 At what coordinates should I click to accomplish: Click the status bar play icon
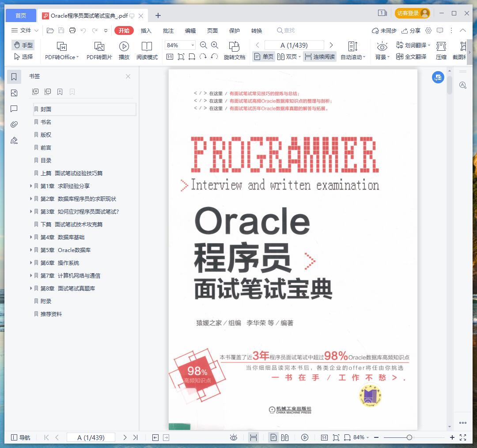304,437
